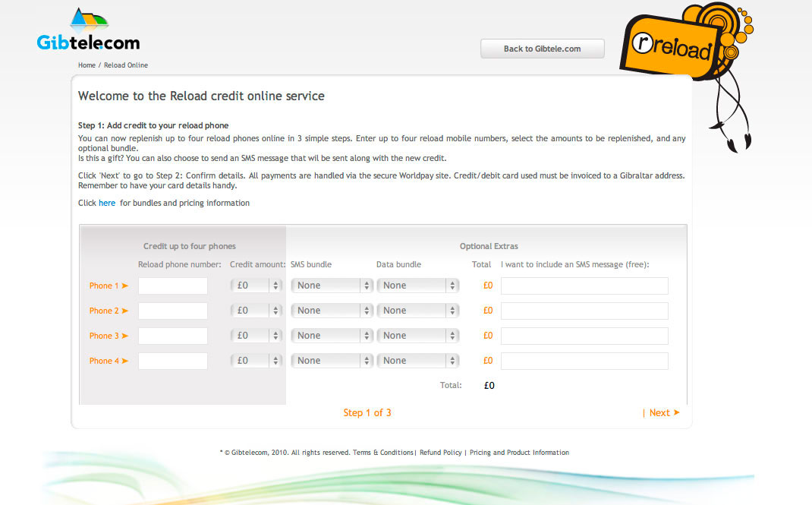The image size is (812, 505).
Task: Focus the Phone 2 reload number field
Action: 173,311
